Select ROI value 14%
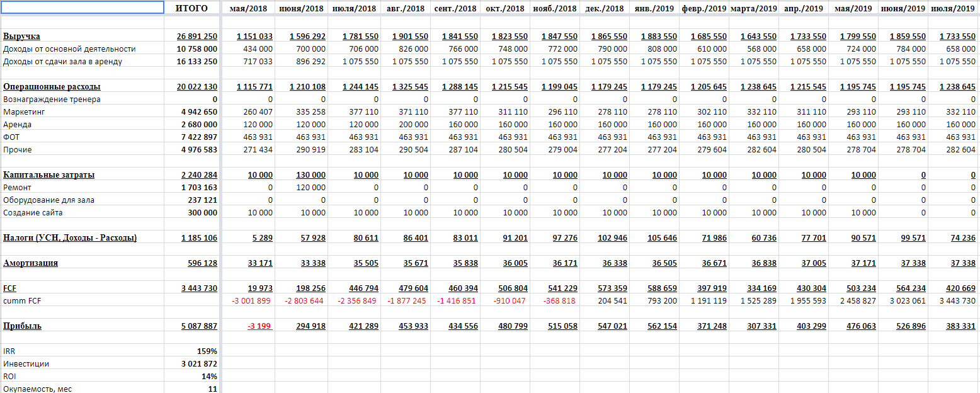The image size is (980, 393). pos(191,377)
